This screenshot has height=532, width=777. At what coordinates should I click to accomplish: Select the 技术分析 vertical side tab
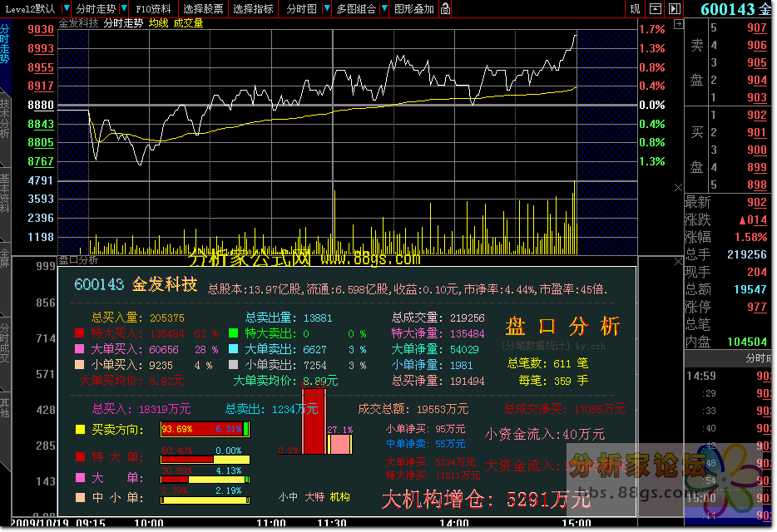[x=4, y=119]
